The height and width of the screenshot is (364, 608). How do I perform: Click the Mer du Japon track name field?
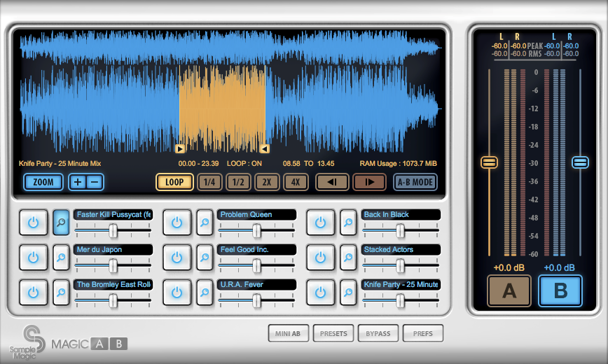tap(113, 249)
